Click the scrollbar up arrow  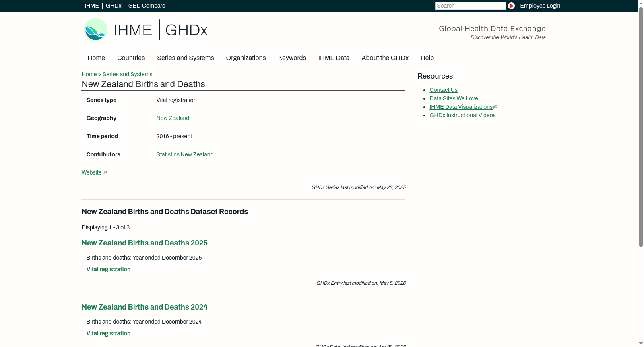click(641, 3)
